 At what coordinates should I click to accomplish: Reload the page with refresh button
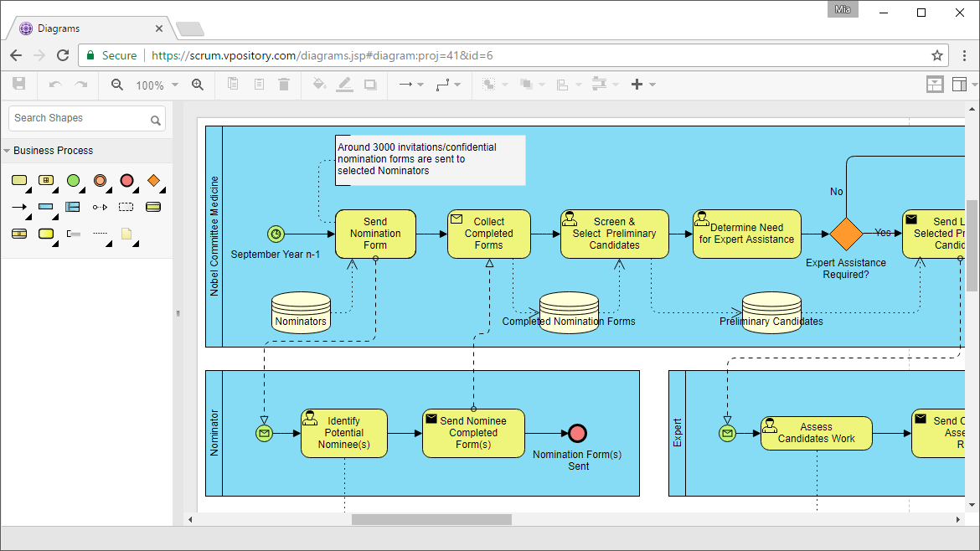coord(63,55)
